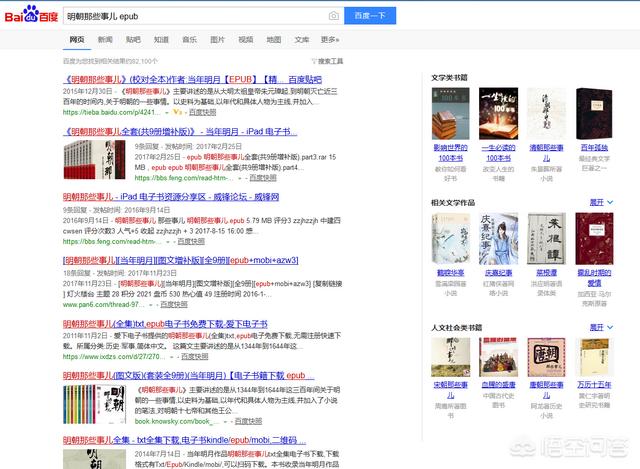Click the Baidu logo
The image size is (640, 469).
[31, 15]
